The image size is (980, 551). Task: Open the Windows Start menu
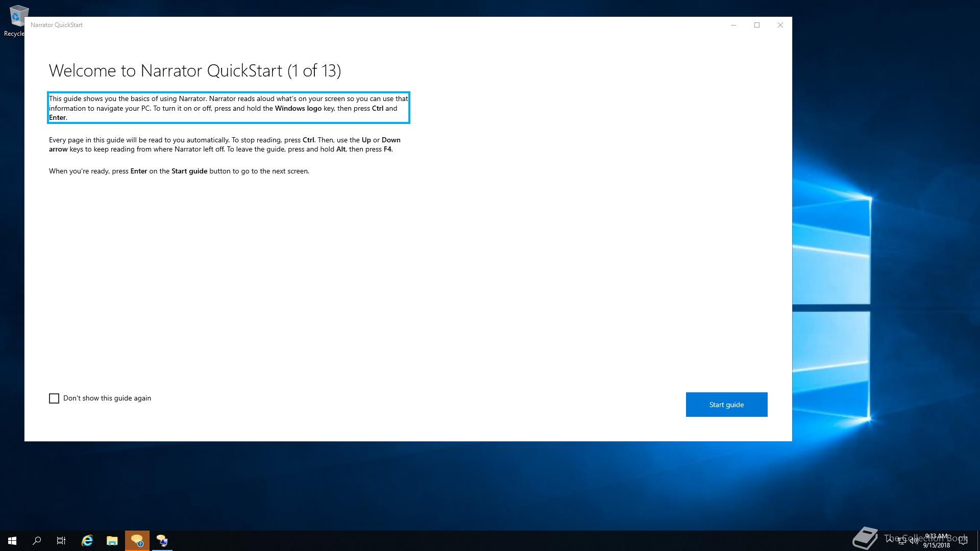click(12, 541)
